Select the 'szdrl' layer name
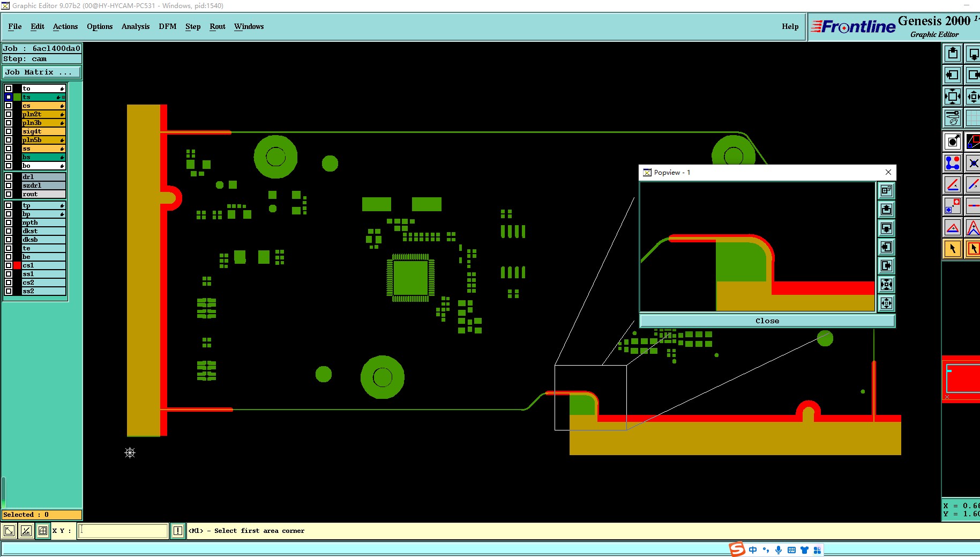Screen dimensions: 980x557 pos(43,185)
